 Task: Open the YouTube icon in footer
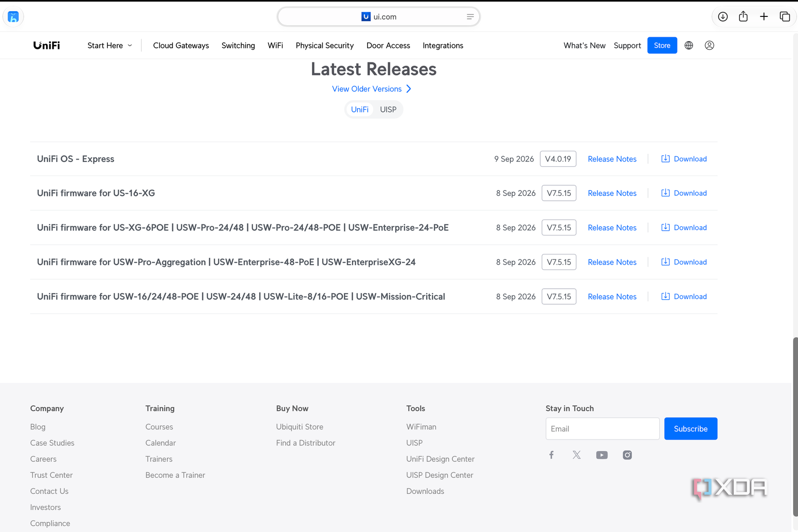click(x=602, y=455)
